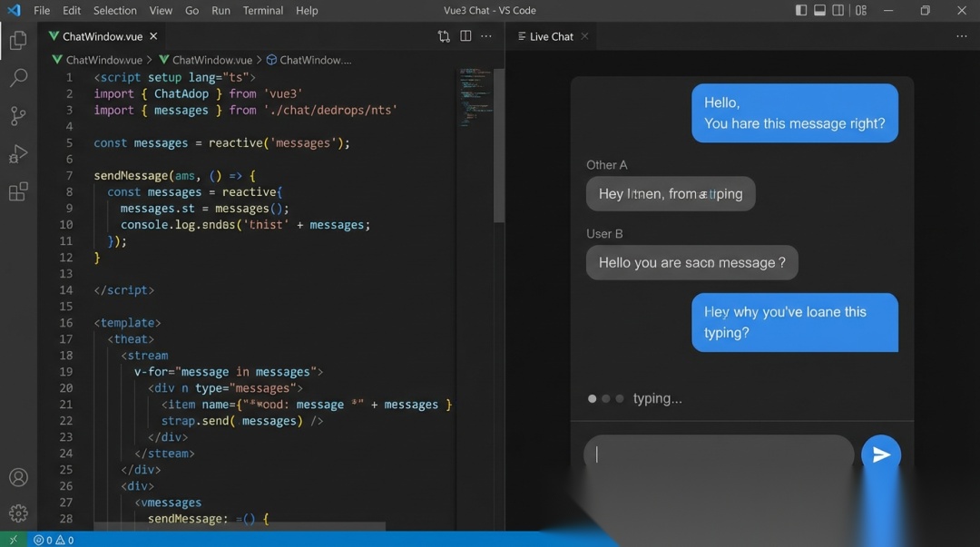Show errors and warnings count in status bar
The image size is (980, 547).
pyautogui.click(x=54, y=540)
